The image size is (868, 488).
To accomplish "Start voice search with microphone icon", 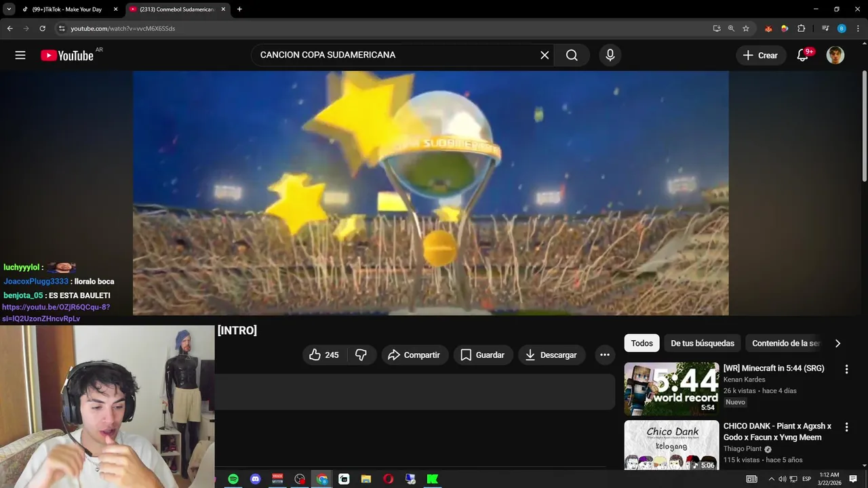I will [x=610, y=56].
